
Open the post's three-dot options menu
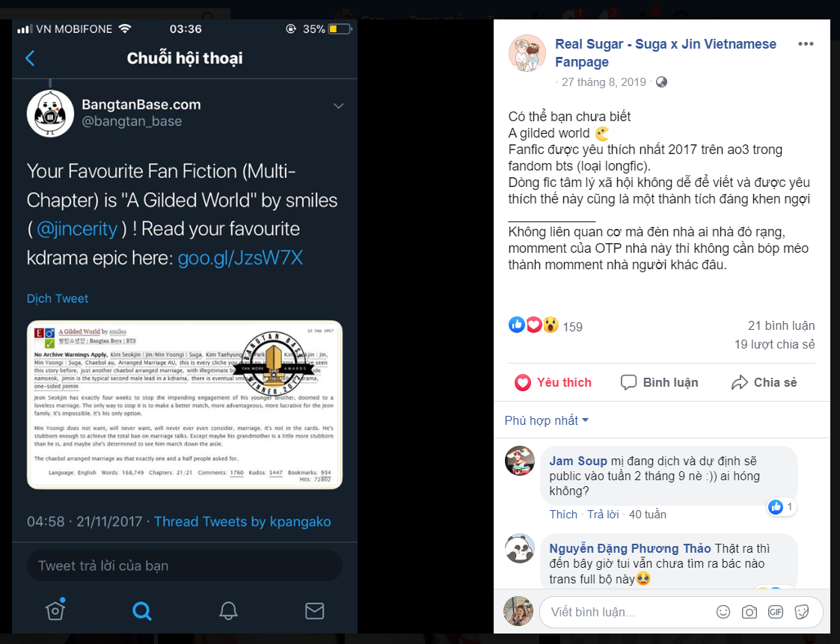pos(806,44)
